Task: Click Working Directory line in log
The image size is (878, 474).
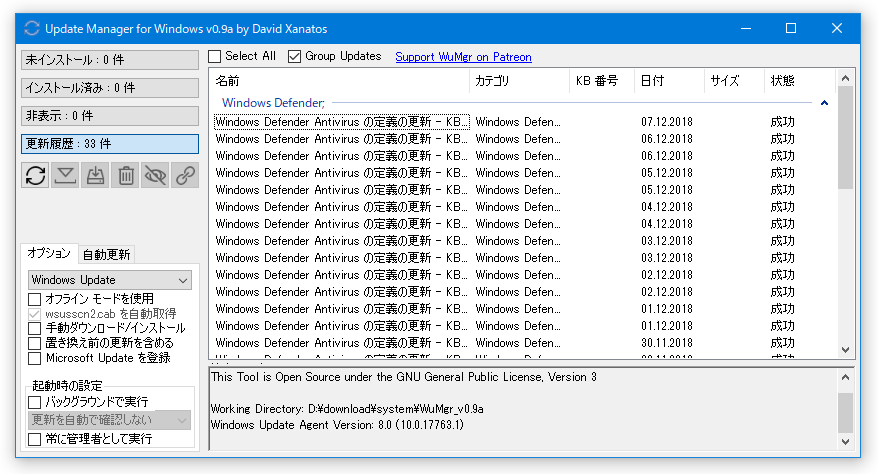Action: pos(347,409)
